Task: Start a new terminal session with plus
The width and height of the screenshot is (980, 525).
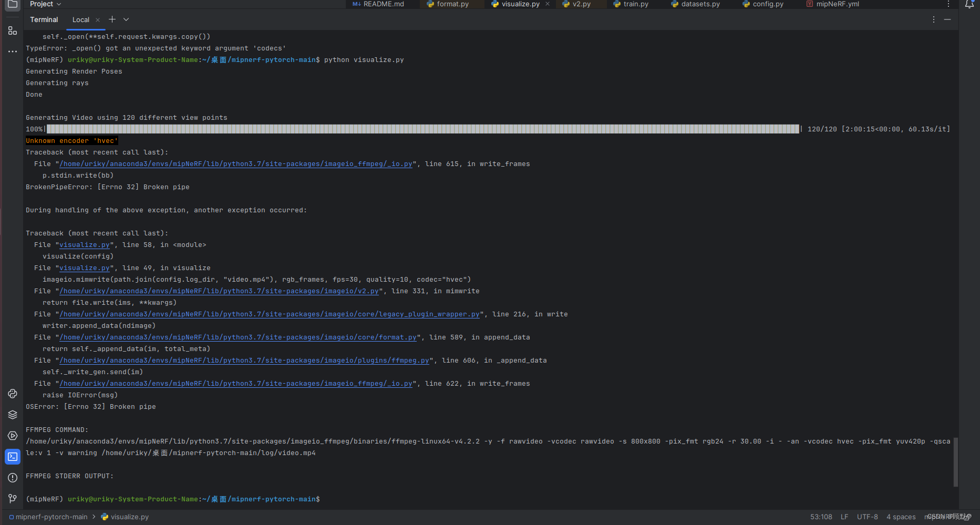Action: pos(112,19)
